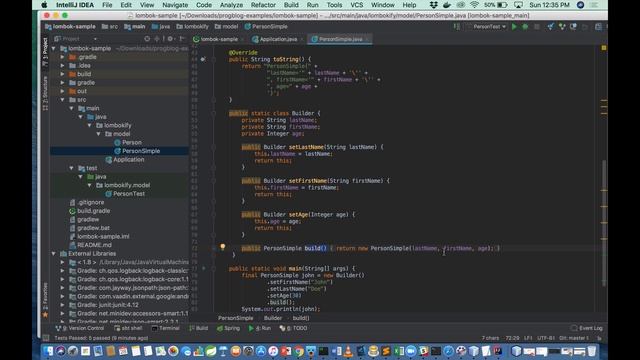
Task: Toggle Project side tool window tab
Action: [45, 52]
